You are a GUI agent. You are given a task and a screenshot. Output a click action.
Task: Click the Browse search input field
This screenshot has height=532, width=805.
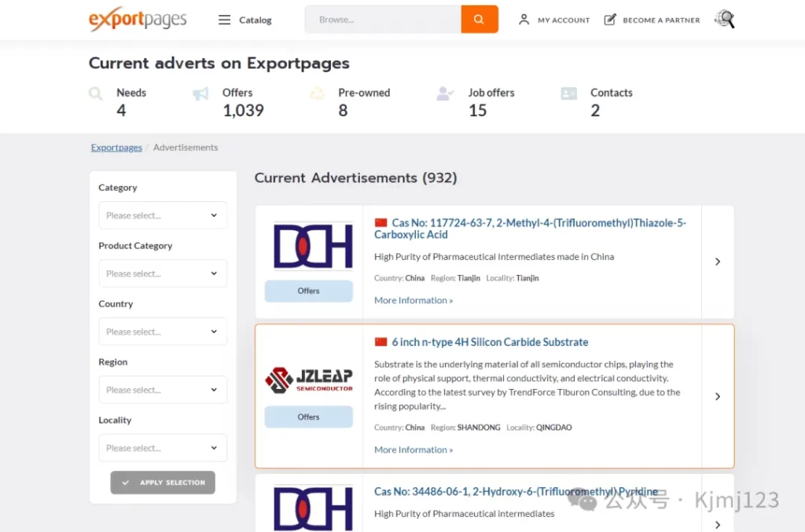point(383,20)
